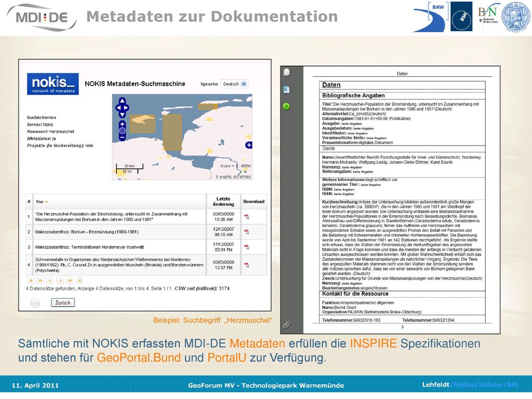Viewport: 532px width, 399px height.
Task: Jump back several result pages
Action: (41, 280)
